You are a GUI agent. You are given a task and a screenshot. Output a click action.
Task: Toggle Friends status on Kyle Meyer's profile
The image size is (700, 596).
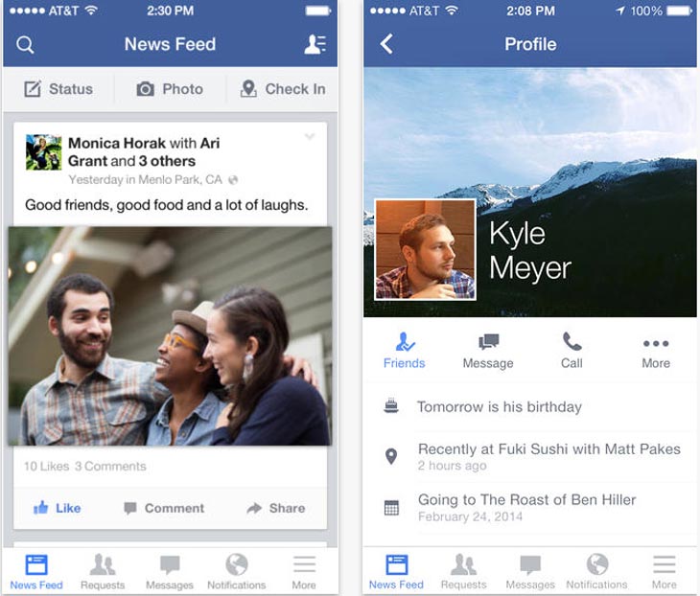click(x=405, y=351)
